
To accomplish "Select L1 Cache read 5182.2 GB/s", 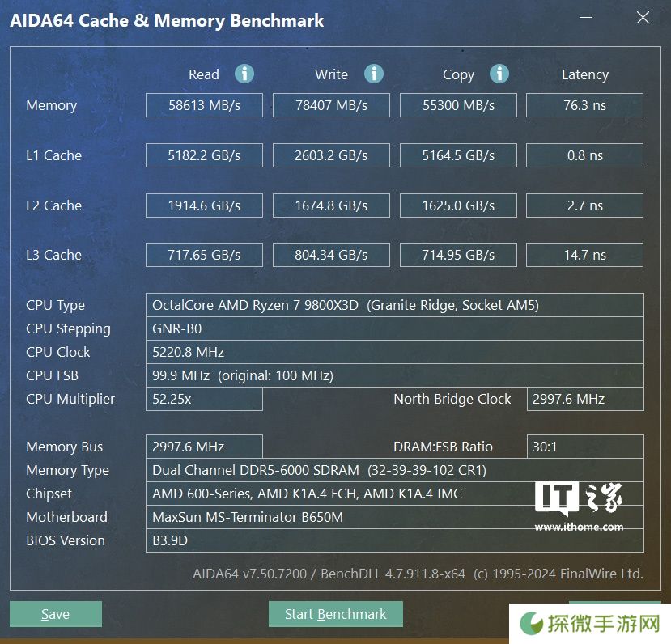I will (x=204, y=155).
